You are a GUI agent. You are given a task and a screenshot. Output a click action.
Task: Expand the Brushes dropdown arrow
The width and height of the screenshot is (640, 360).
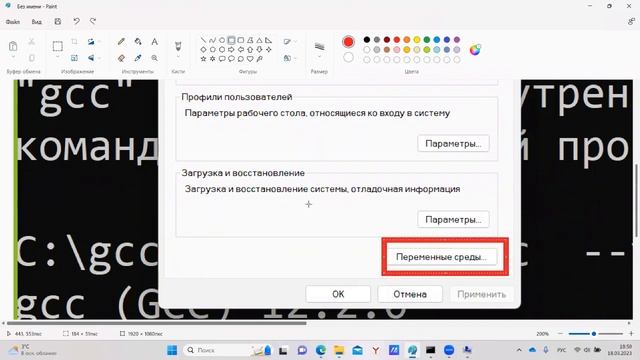click(x=178, y=57)
